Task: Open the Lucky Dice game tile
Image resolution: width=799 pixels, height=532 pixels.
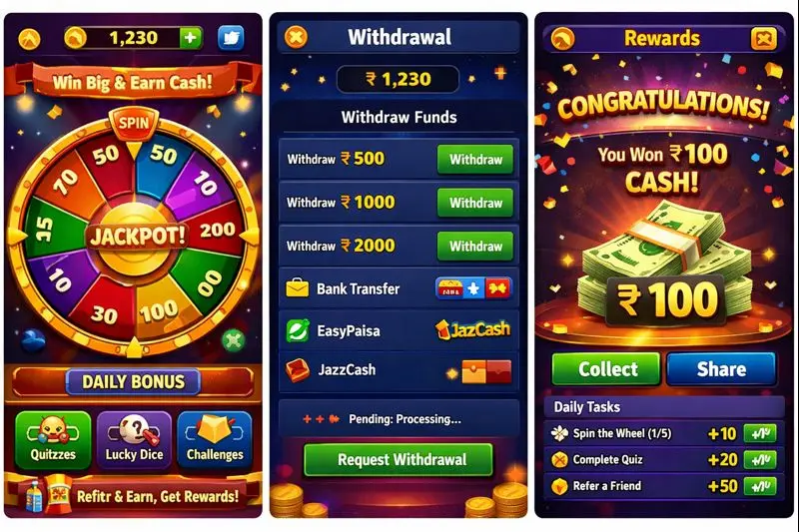Action: (x=134, y=440)
